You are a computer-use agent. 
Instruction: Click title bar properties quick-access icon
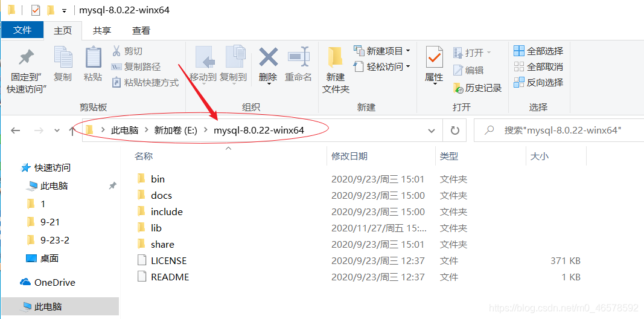[x=36, y=10]
